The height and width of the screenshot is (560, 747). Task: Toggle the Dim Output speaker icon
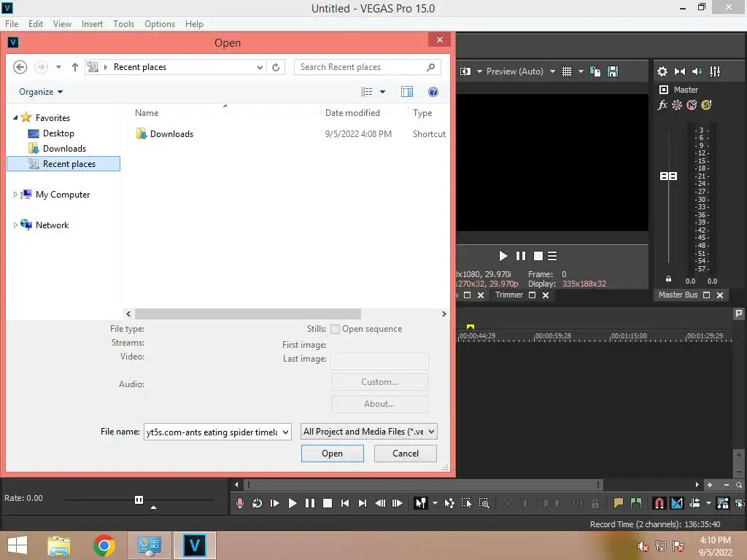pyautogui.click(x=697, y=71)
